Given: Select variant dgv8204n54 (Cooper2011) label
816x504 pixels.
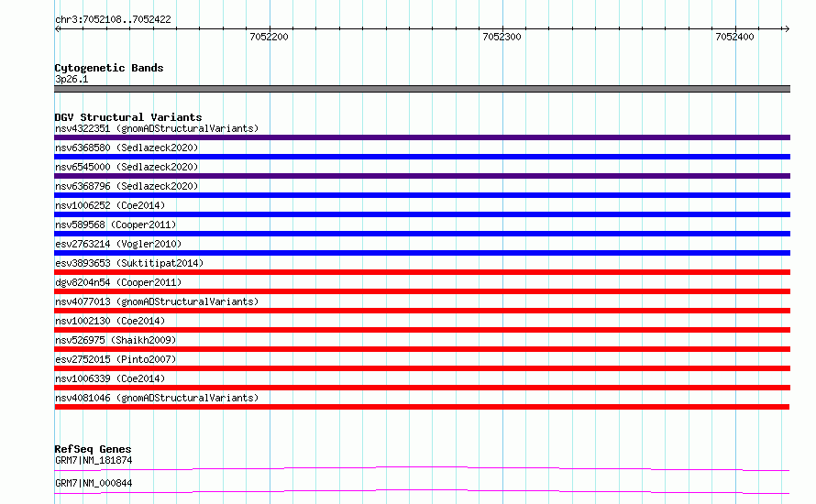Looking at the screenshot, I should (x=118, y=282).
